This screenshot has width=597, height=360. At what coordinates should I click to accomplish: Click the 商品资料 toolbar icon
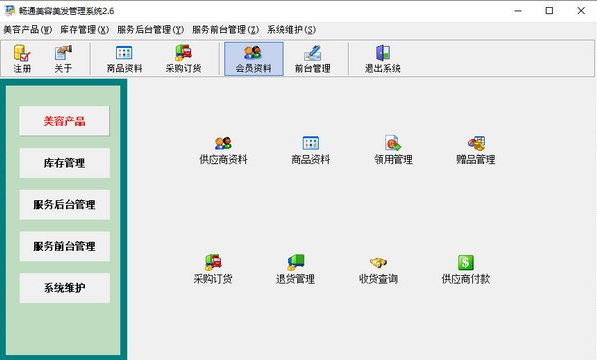[x=124, y=59]
